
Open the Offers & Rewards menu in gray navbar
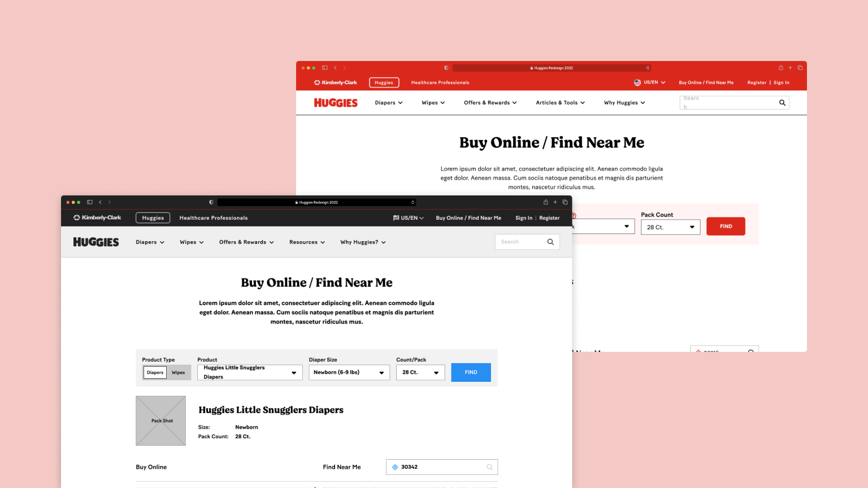[246, 242]
